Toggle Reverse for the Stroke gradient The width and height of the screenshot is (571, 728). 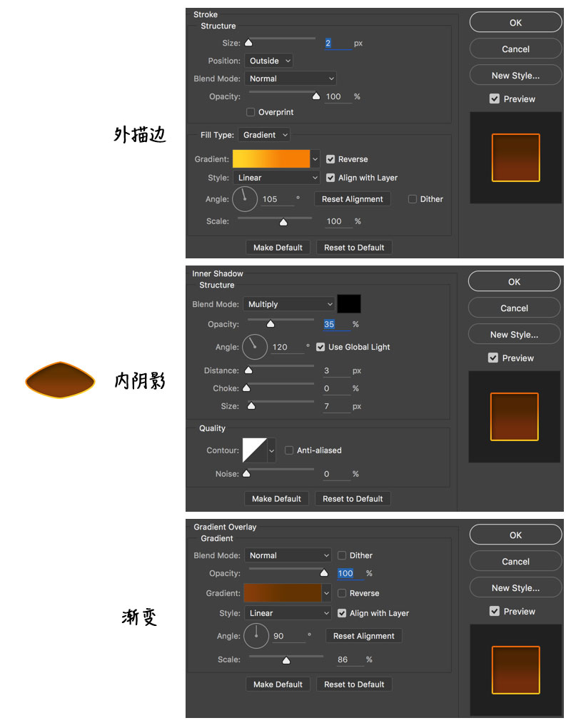coord(330,158)
